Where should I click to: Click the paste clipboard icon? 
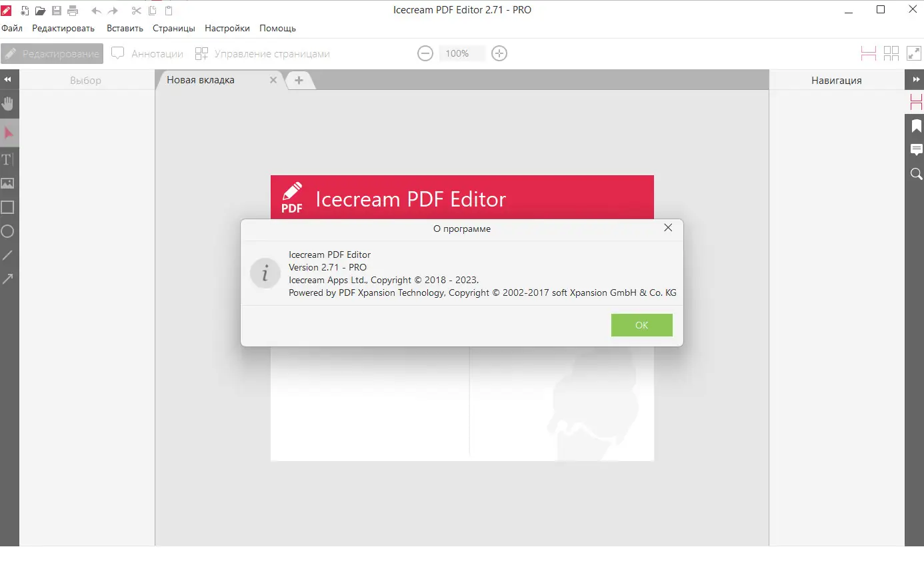coord(168,10)
